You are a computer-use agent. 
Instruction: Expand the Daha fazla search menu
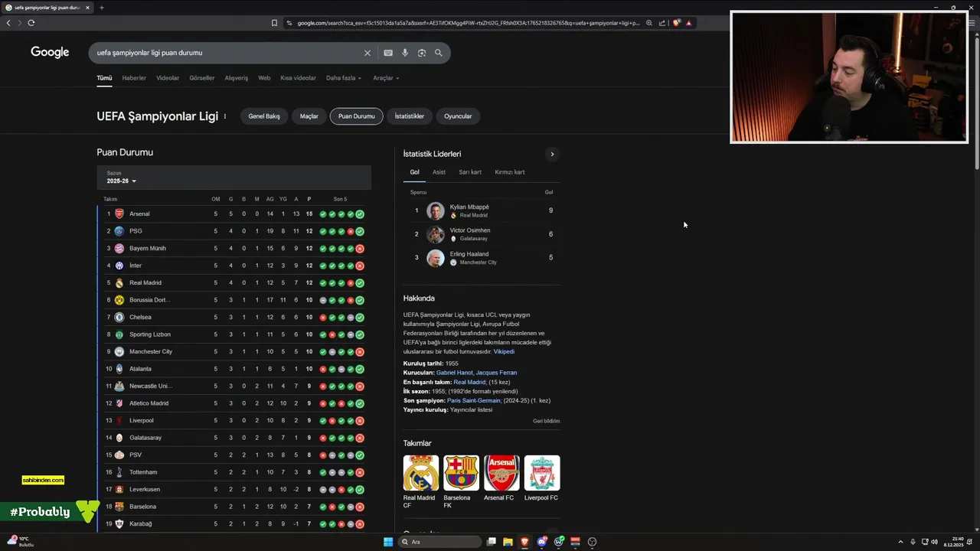click(x=343, y=78)
